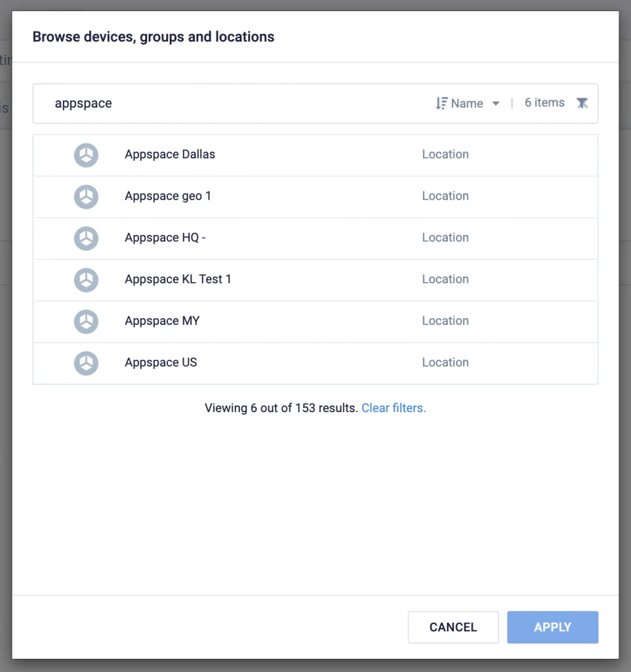Click Location label in Appspace US row
Image resolution: width=631 pixels, height=672 pixels.
tap(445, 362)
